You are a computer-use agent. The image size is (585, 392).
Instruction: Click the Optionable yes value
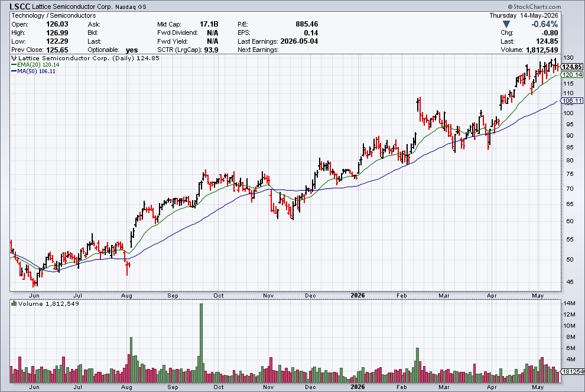(132, 50)
